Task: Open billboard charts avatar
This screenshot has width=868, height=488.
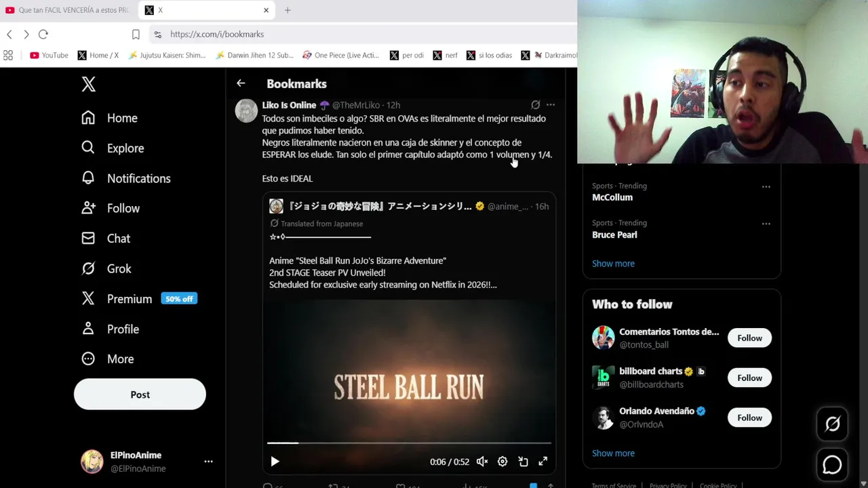Action: (603, 378)
